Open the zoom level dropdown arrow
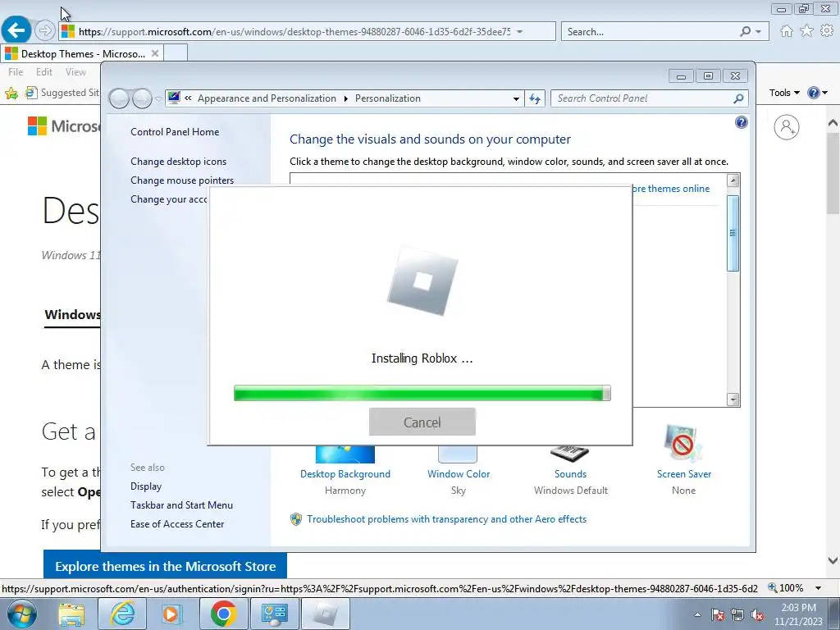The width and height of the screenshot is (840, 630). [818, 588]
